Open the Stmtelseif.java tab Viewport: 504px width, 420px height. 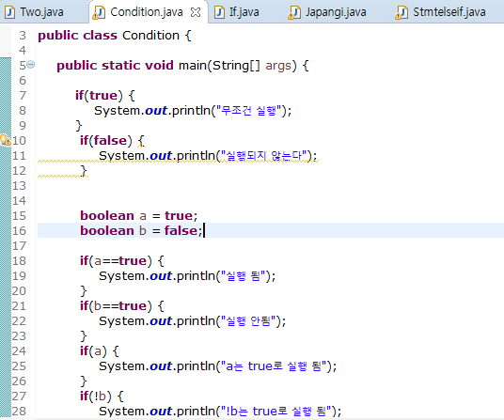click(x=441, y=12)
